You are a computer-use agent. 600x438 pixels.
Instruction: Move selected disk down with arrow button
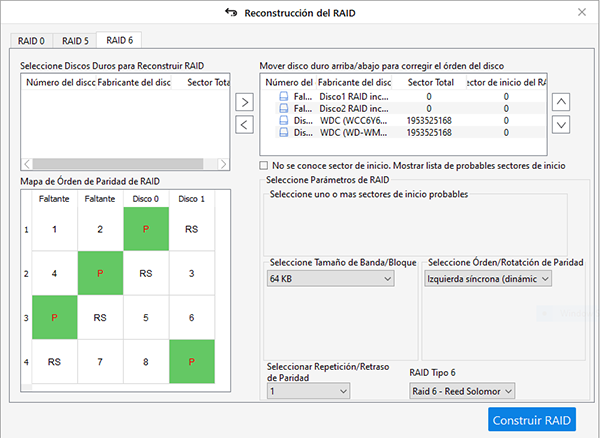click(561, 125)
